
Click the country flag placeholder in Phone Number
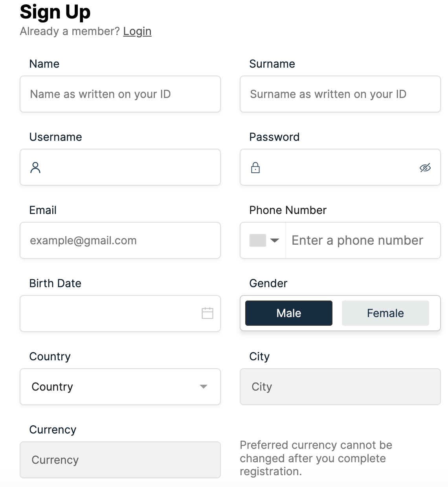258,240
